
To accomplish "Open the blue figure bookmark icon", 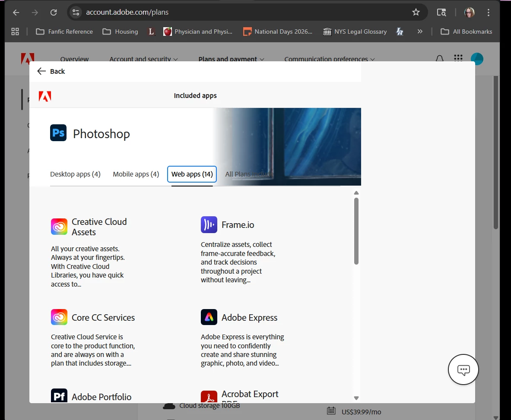I will click(400, 32).
